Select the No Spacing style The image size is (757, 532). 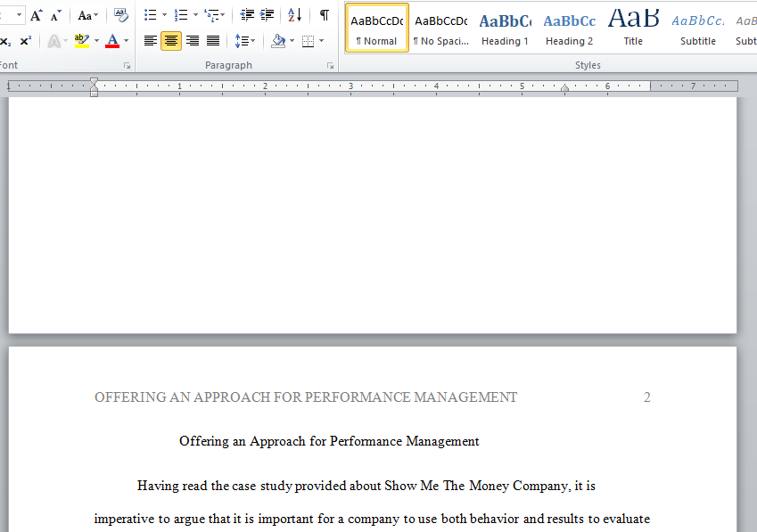tap(441, 28)
